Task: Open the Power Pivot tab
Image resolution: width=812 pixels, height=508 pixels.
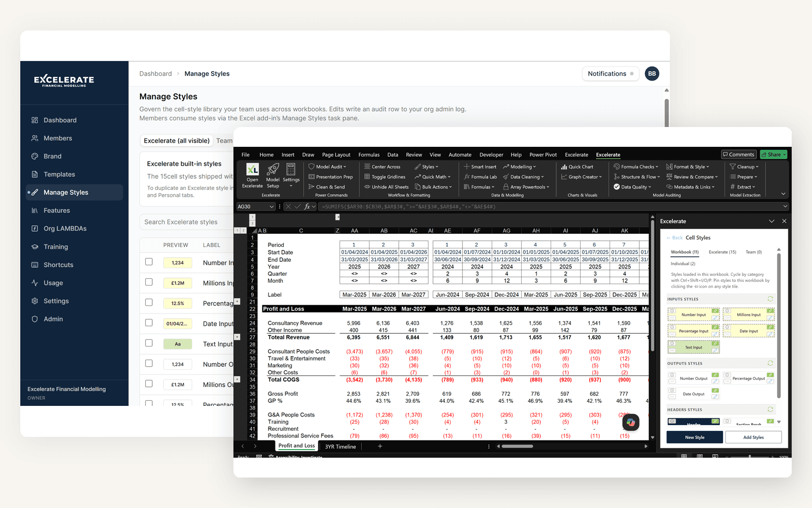Action: pos(543,155)
